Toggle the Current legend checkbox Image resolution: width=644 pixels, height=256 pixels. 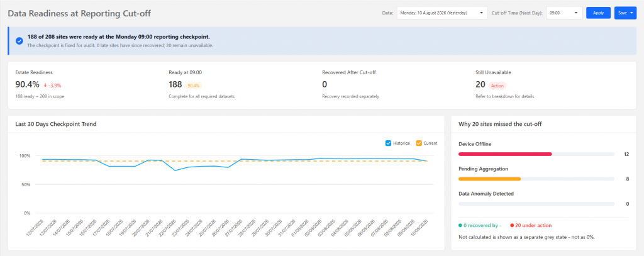pyautogui.click(x=419, y=143)
